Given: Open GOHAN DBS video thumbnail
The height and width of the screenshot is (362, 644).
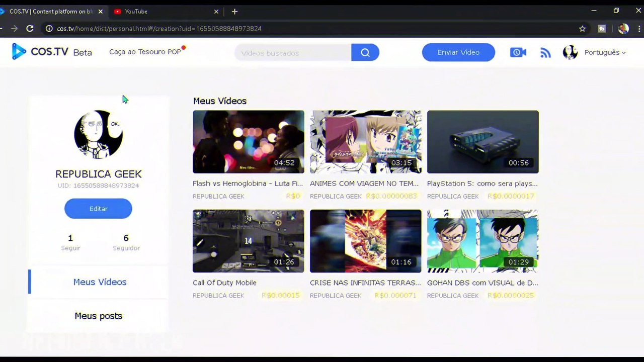Looking at the screenshot, I should point(483,241).
